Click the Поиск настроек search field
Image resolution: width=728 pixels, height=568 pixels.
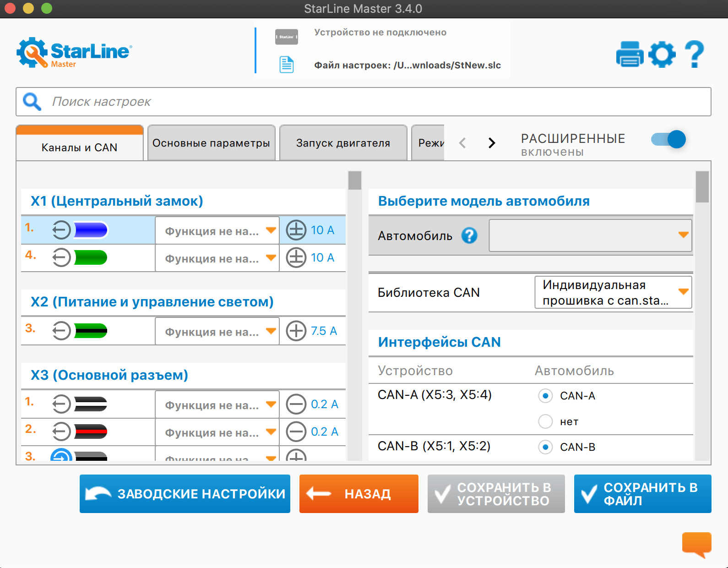[364, 102]
